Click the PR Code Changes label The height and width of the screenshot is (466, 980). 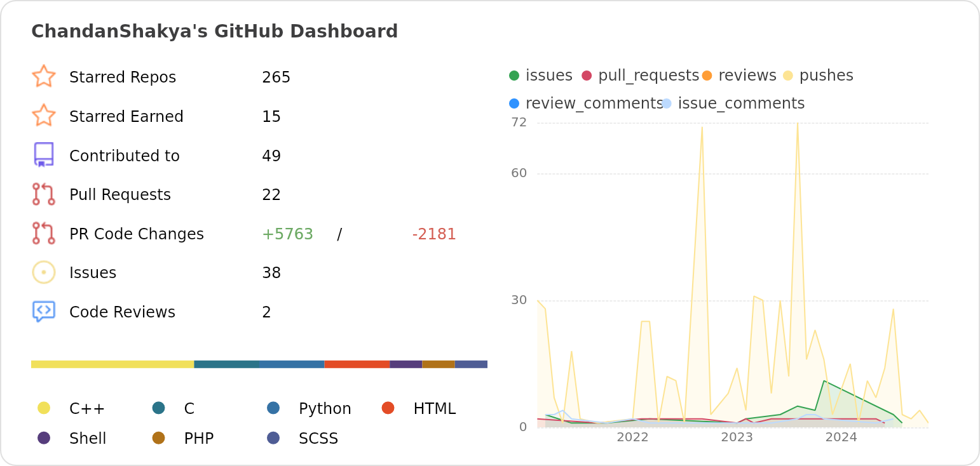pos(137,234)
